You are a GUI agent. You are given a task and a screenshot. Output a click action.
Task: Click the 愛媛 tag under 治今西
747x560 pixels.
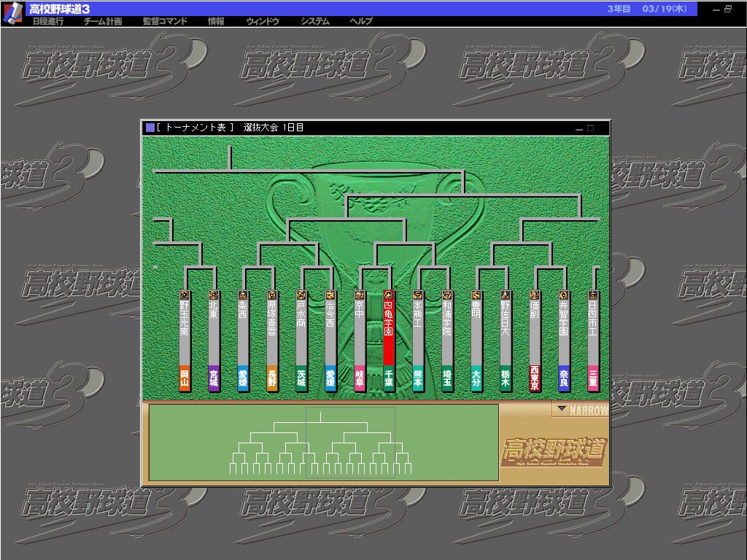click(x=330, y=378)
